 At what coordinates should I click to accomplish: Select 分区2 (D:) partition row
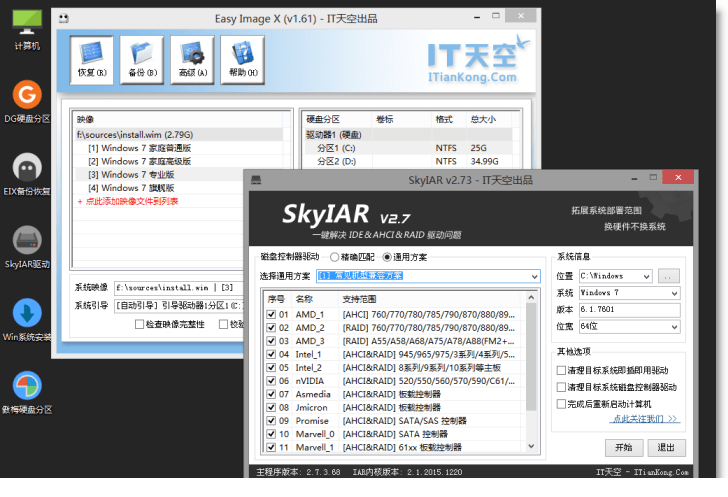[409, 161]
